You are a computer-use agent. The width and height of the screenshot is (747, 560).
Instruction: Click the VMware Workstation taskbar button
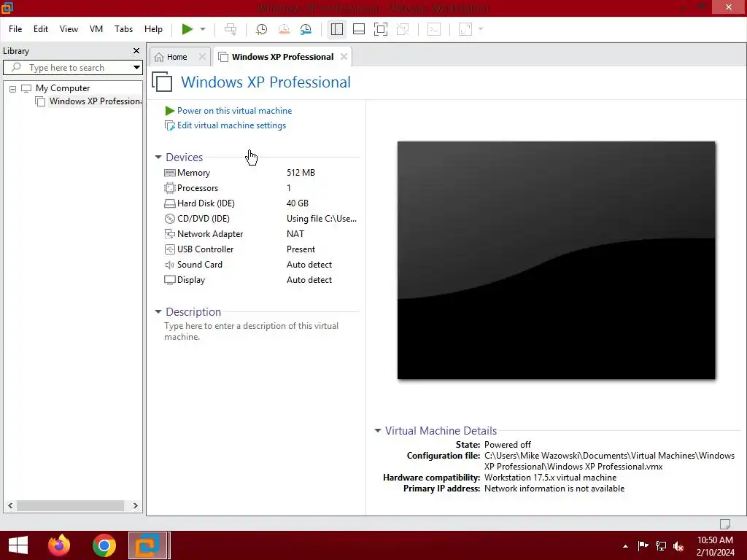[x=148, y=545]
